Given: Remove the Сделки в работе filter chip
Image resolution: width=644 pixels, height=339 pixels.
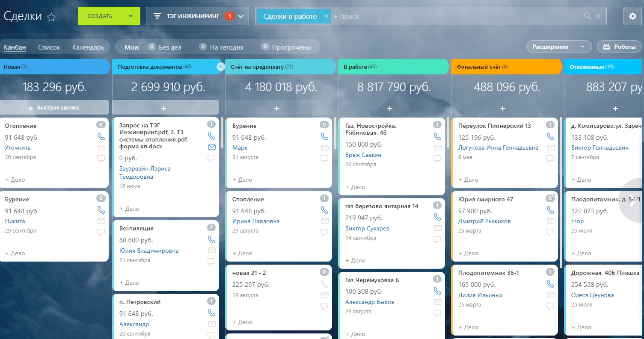Looking at the screenshot, I should 326,16.
